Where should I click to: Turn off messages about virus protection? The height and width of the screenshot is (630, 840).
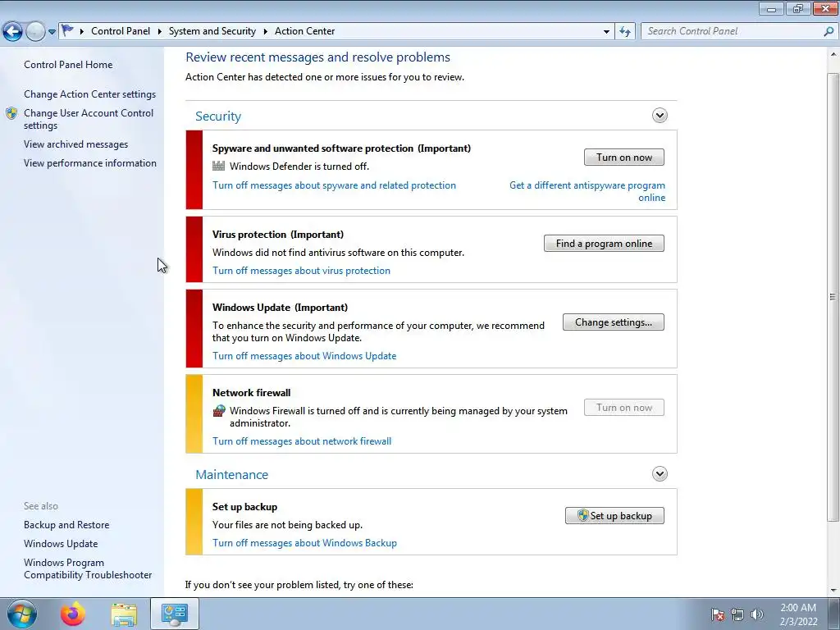[301, 271]
